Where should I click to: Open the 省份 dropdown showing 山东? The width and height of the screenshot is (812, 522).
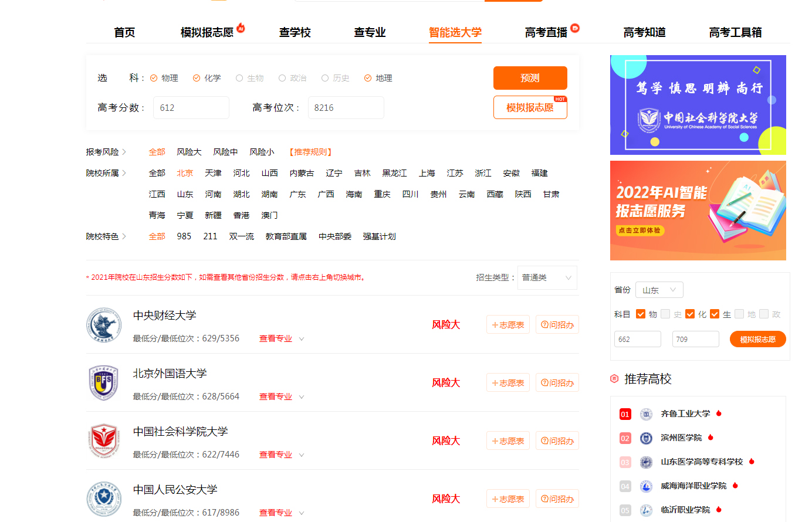click(x=659, y=289)
